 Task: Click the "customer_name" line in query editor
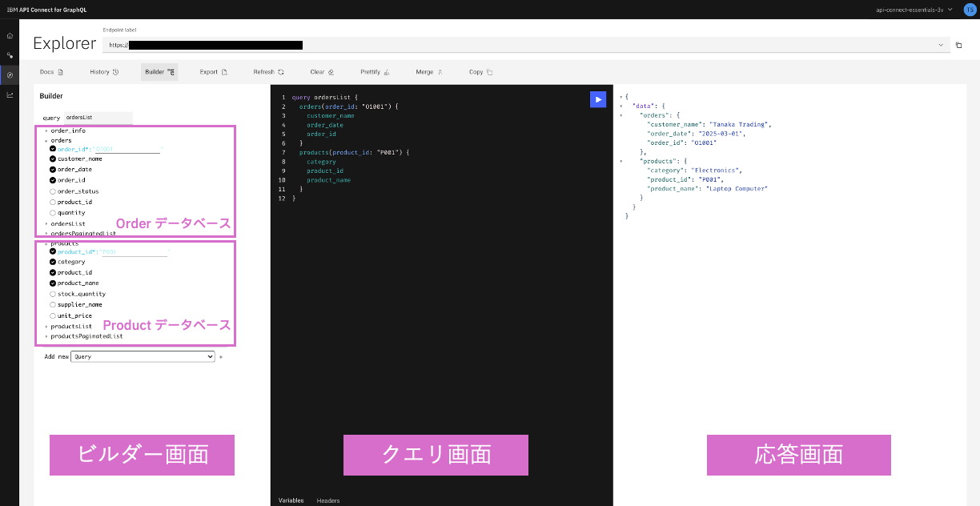tap(330, 116)
